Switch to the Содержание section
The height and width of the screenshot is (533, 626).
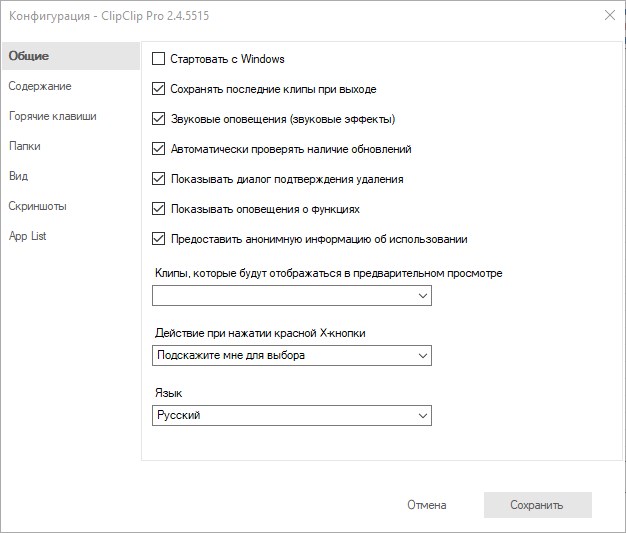40,86
